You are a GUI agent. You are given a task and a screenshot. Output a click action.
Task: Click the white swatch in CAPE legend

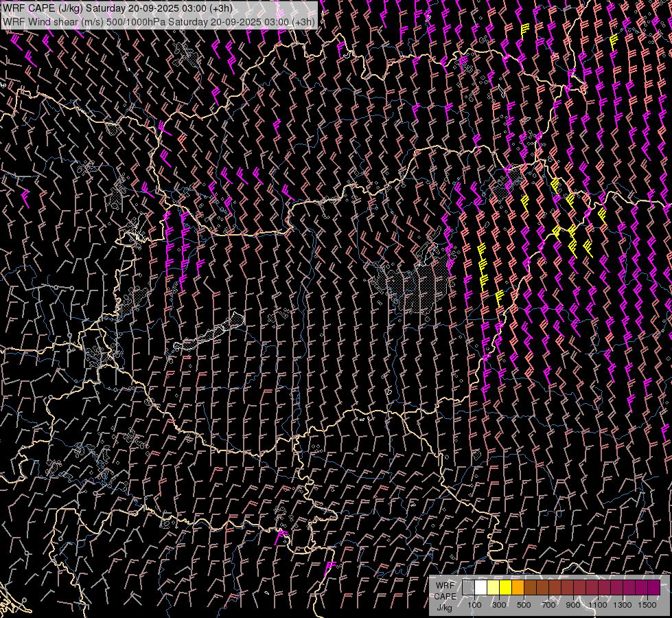click(480, 588)
